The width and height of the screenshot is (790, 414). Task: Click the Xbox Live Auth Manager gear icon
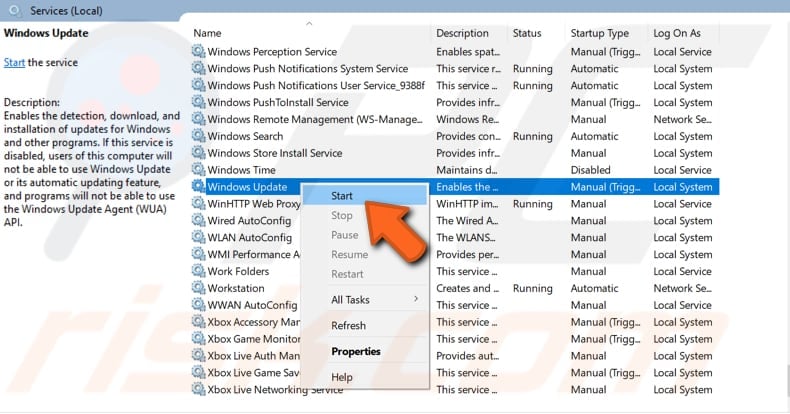[199, 355]
